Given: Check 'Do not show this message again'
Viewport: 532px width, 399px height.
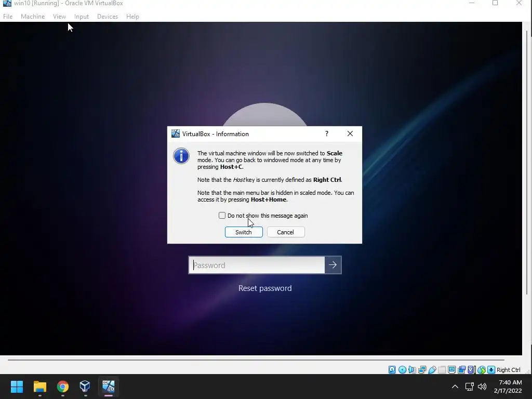Looking at the screenshot, I should coord(222,216).
